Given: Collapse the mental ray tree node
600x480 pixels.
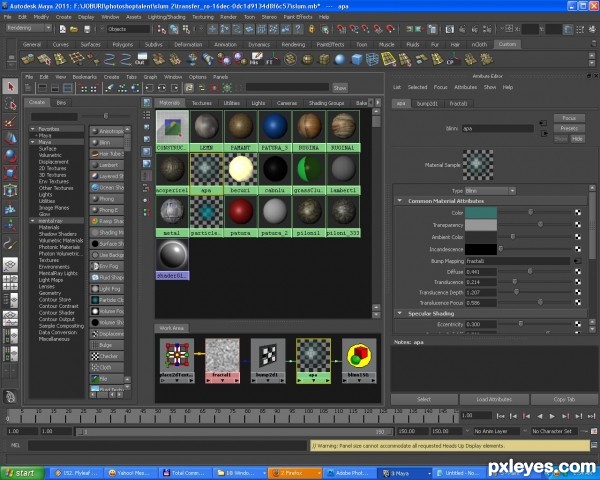Looking at the screenshot, I should (x=33, y=221).
